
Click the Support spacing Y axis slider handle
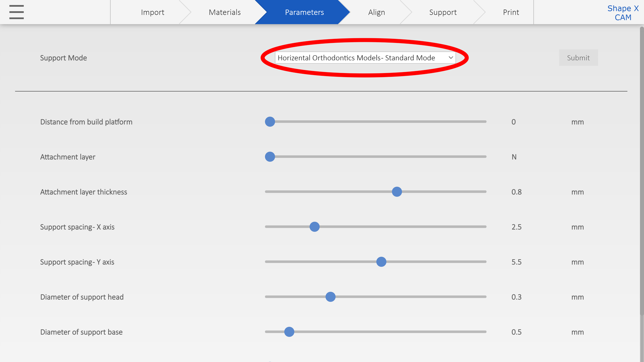[x=381, y=262]
